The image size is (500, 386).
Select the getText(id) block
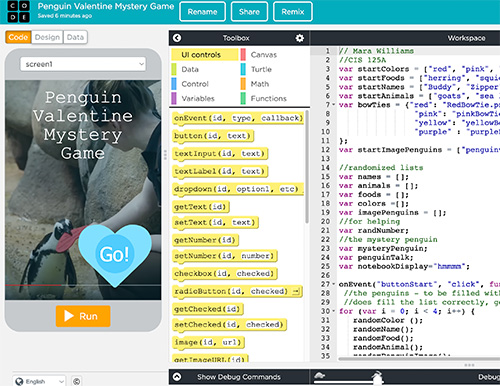pyautogui.click(x=201, y=207)
